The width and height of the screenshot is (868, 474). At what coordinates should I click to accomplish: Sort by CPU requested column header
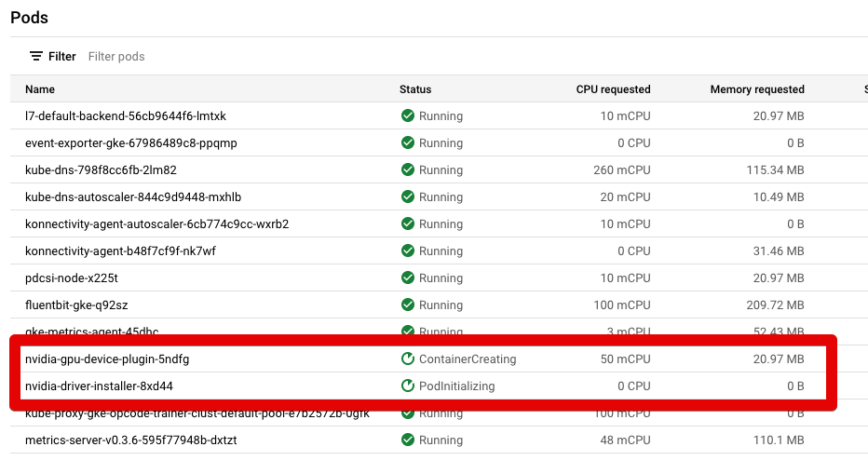(x=613, y=89)
